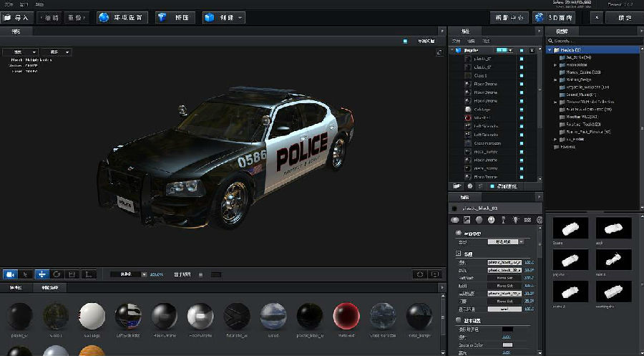Toggle visibility square for Cabalage layer
The width and height of the screenshot is (644, 356).
click(x=522, y=109)
